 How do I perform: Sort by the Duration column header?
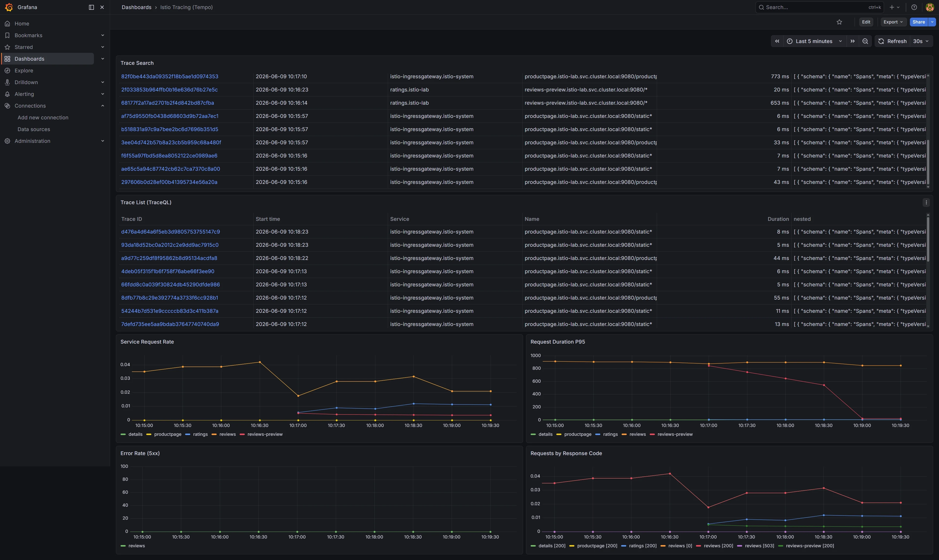click(x=778, y=219)
